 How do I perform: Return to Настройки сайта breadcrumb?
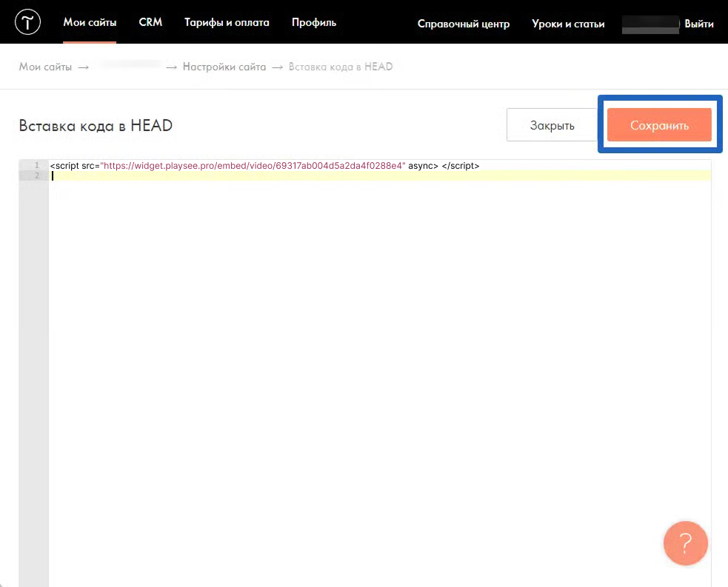tap(224, 67)
